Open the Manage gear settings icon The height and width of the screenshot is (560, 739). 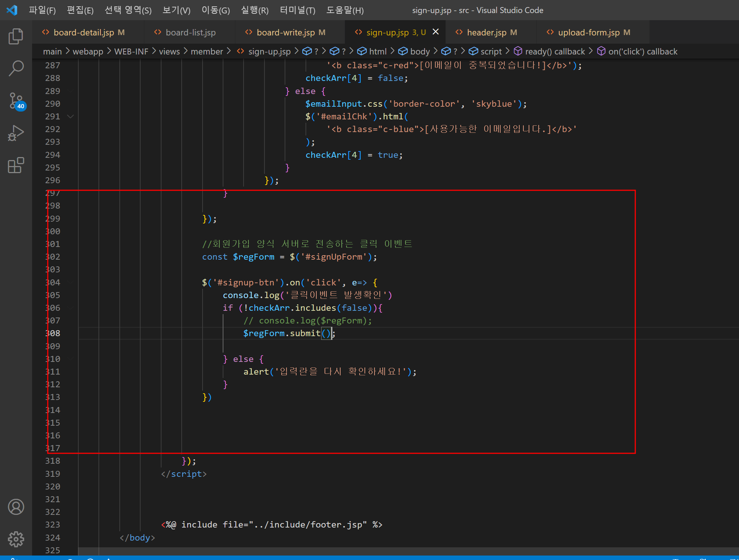click(x=16, y=539)
